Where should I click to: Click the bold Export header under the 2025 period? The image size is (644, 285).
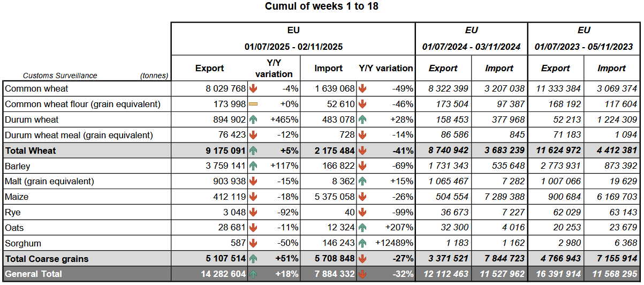click(209, 68)
